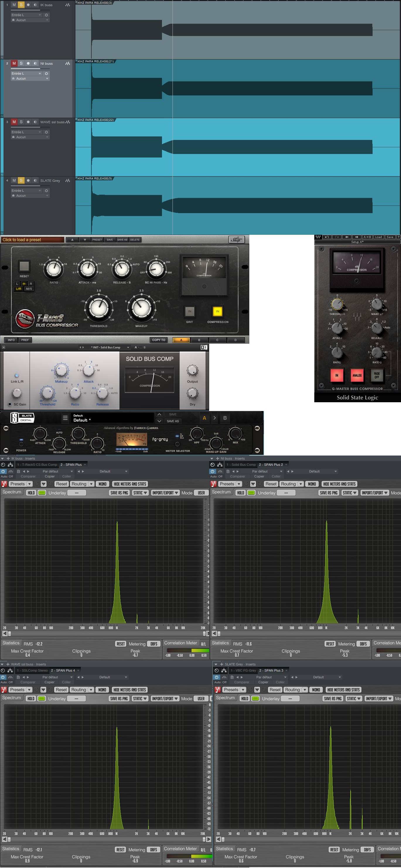Click T-RackS DELETE preset button

tap(135, 240)
